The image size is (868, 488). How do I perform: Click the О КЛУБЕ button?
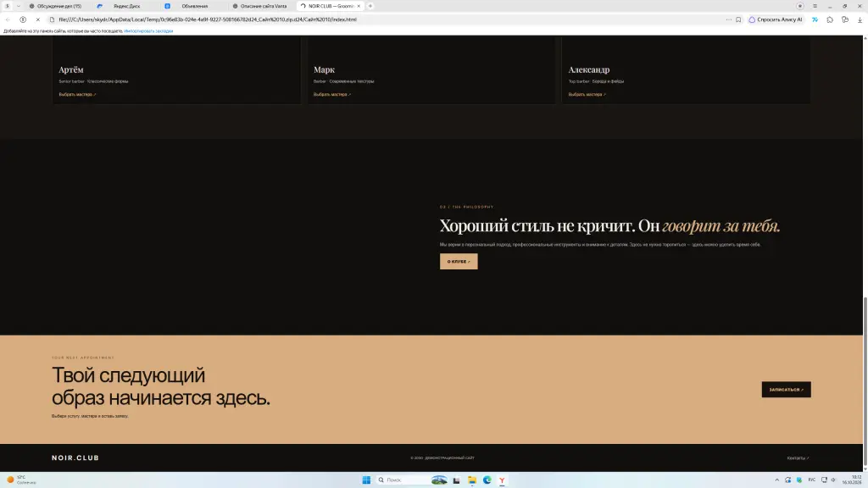(459, 261)
